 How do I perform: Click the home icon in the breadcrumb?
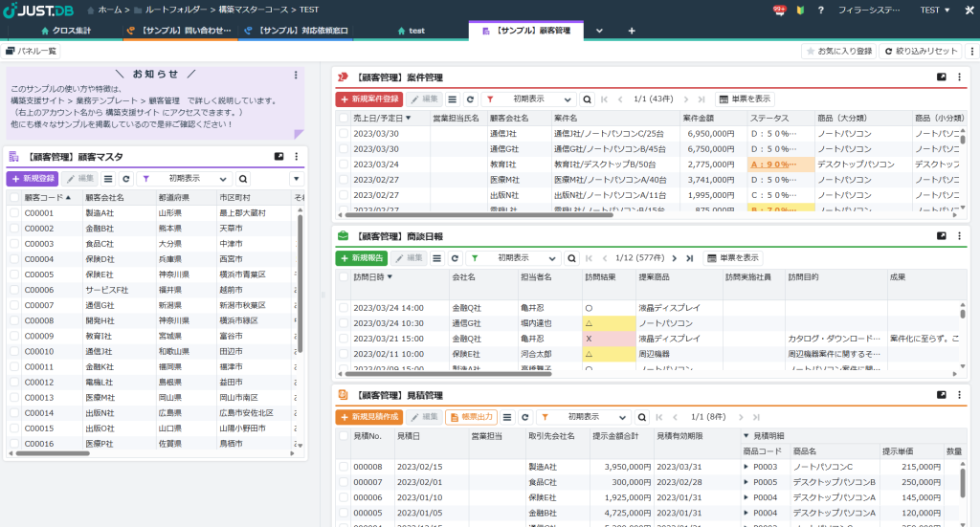[91, 10]
